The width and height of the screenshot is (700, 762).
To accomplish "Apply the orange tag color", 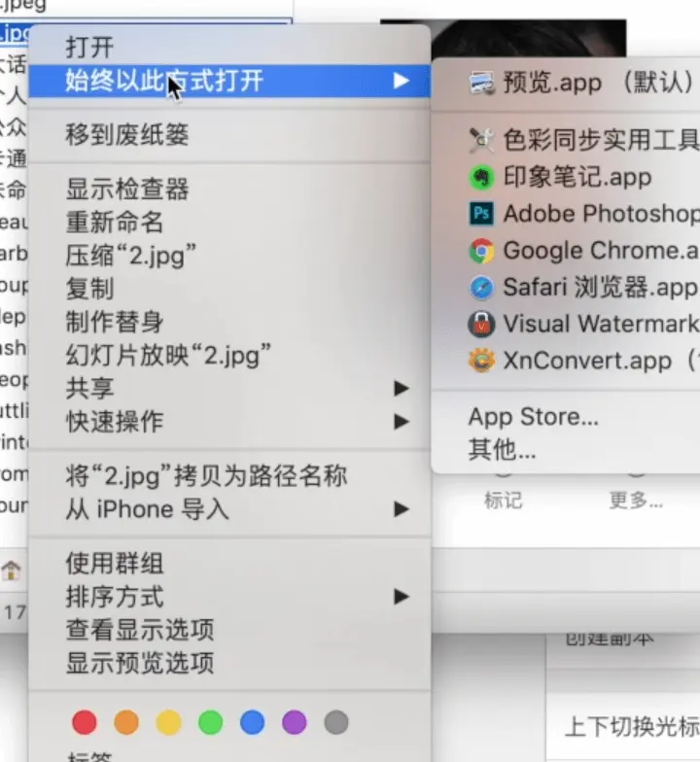I will (x=126, y=723).
